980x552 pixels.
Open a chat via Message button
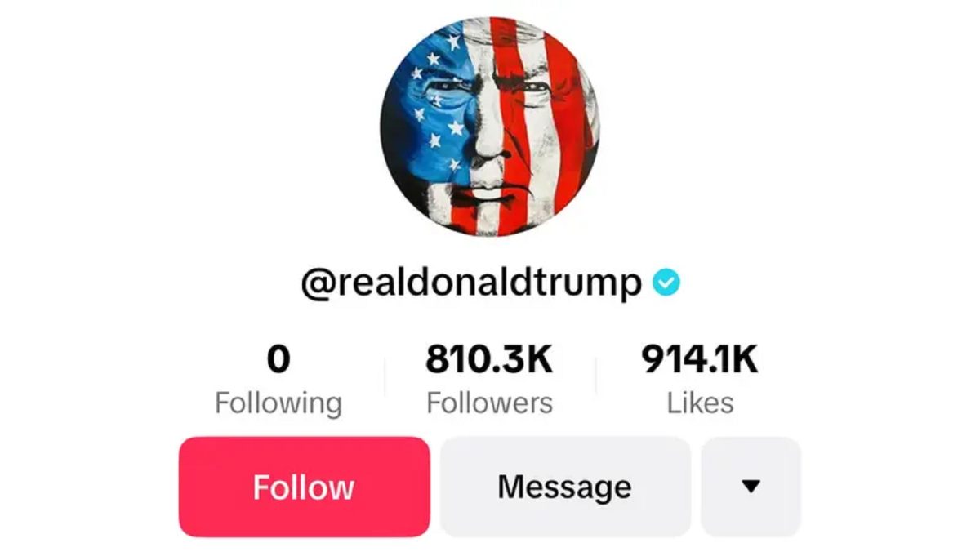[x=565, y=487]
